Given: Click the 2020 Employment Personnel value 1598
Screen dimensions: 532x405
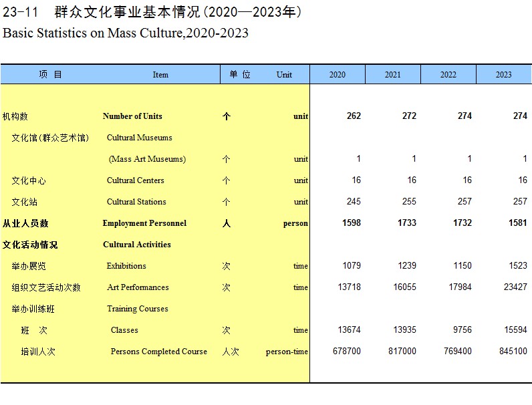Looking at the screenshot, I should tap(350, 223).
